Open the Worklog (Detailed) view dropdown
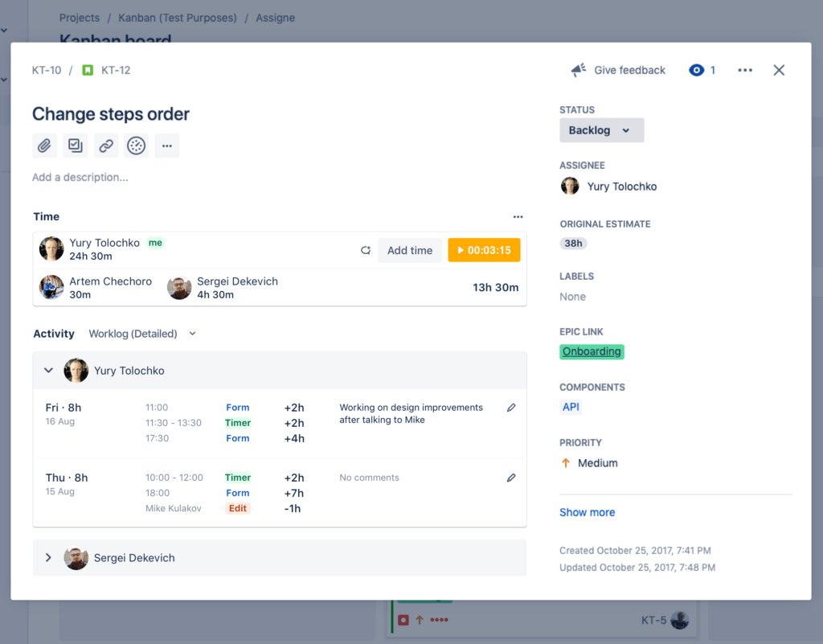This screenshot has height=644, width=823. [x=142, y=334]
